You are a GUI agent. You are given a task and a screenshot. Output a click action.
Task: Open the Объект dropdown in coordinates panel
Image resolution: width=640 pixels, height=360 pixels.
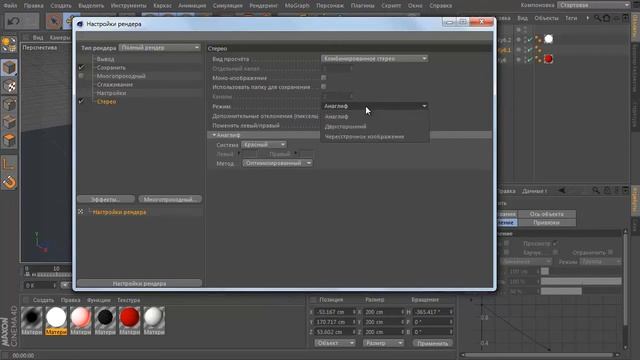point(334,343)
